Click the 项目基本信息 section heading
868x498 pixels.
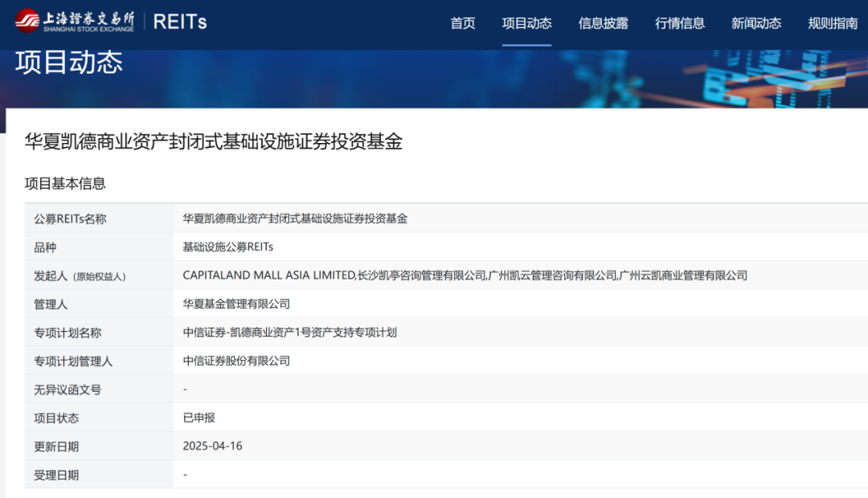(65, 184)
